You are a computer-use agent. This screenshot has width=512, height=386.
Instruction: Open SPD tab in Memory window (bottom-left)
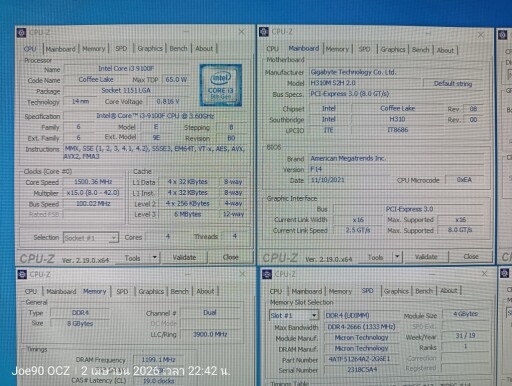(122, 291)
